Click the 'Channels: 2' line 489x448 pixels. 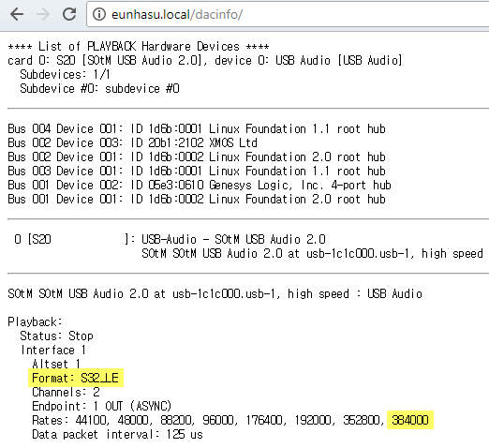coord(66,392)
